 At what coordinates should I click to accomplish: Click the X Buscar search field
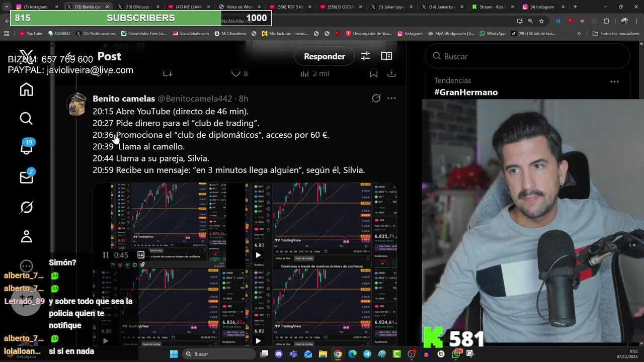point(527,56)
